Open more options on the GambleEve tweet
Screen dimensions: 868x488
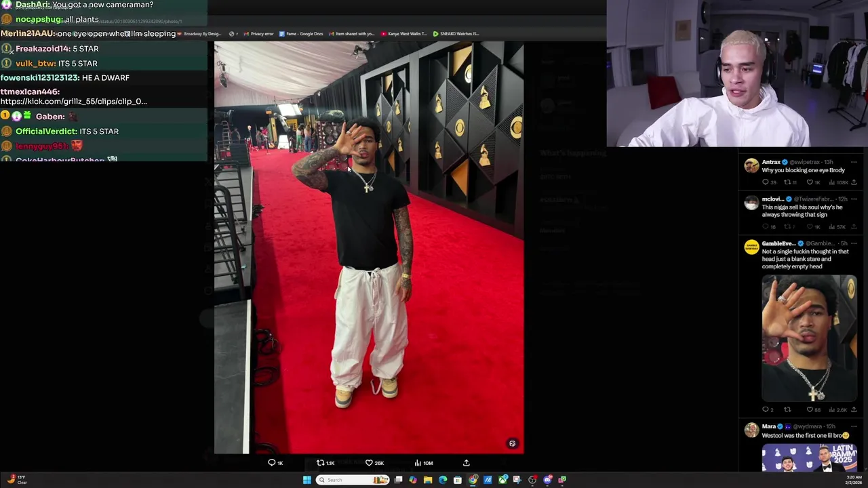854,243
